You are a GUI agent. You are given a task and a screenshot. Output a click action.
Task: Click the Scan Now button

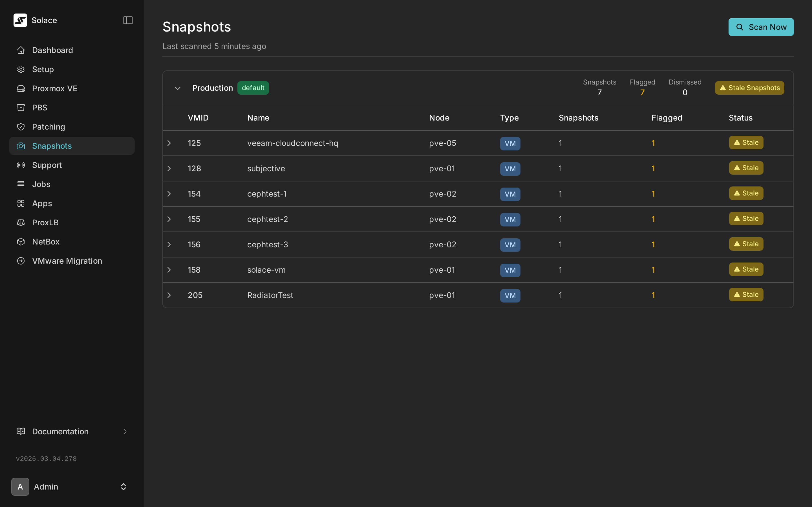tap(761, 27)
